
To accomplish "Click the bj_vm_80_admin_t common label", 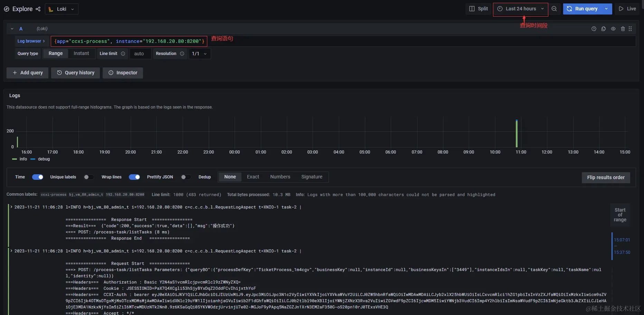I will pyautogui.click(x=86, y=195).
